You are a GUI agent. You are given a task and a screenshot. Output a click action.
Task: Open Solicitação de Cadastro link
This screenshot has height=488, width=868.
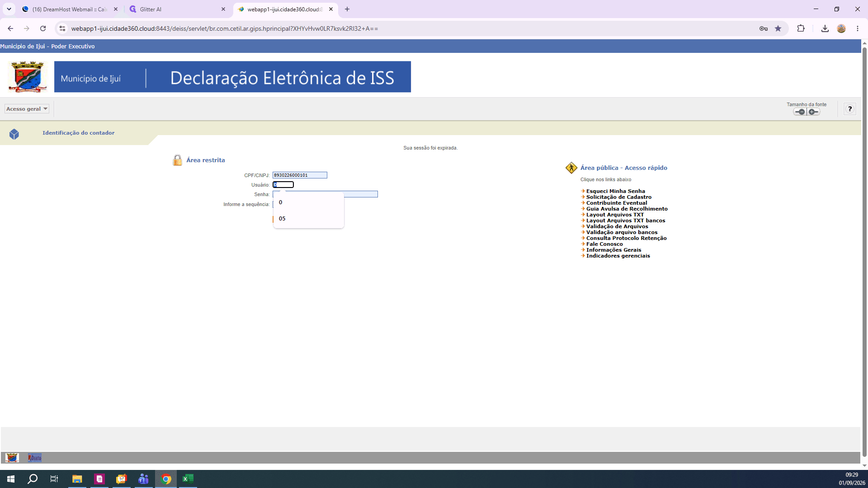[x=619, y=197]
